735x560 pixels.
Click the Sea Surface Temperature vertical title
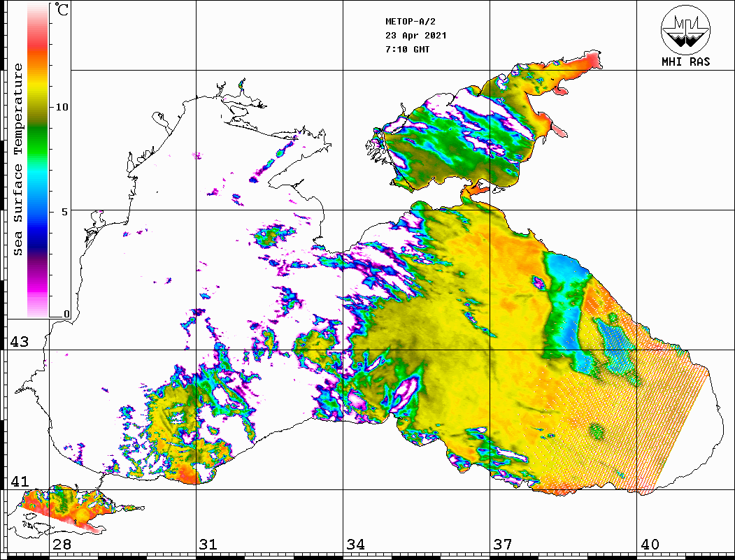tap(18, 159)
